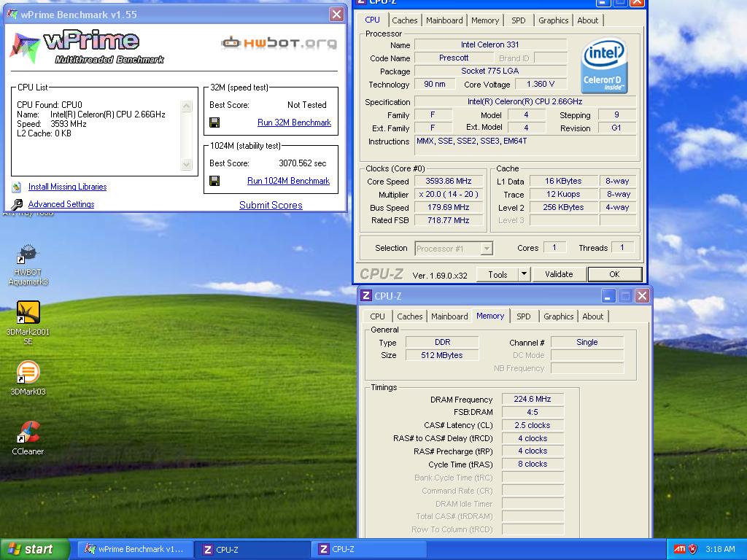Click the Intel Celeron D logo
This screenshot has height=560, width=747.
pos(604,65)
